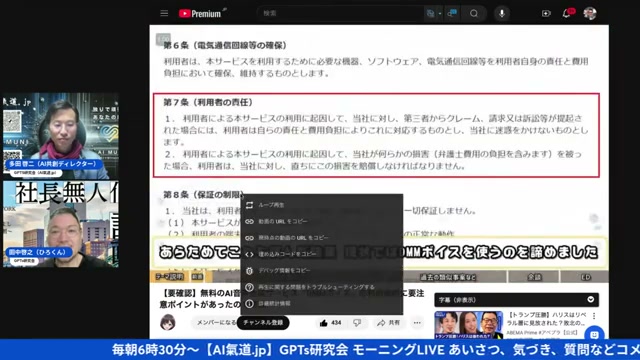Click the メンバーになる button
This screenshot has width=640, height=360.
point(216,322)
